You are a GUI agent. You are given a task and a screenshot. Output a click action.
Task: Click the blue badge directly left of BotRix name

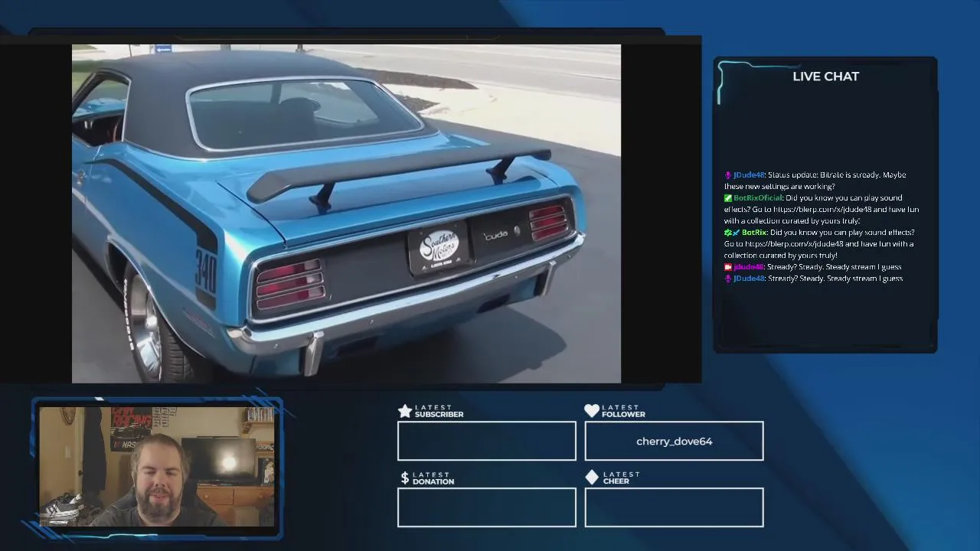736,233
